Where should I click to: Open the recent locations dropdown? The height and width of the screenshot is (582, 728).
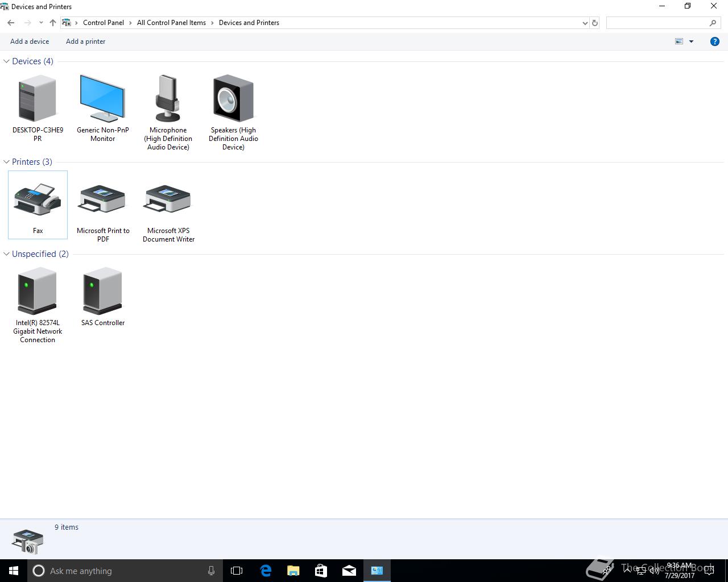click(41, 23)
